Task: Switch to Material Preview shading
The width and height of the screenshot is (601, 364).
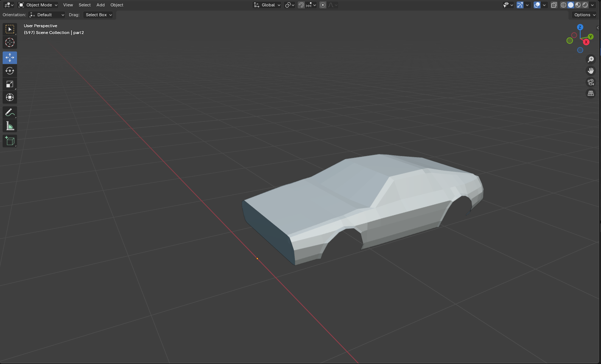Action: [x=578, y=5]
